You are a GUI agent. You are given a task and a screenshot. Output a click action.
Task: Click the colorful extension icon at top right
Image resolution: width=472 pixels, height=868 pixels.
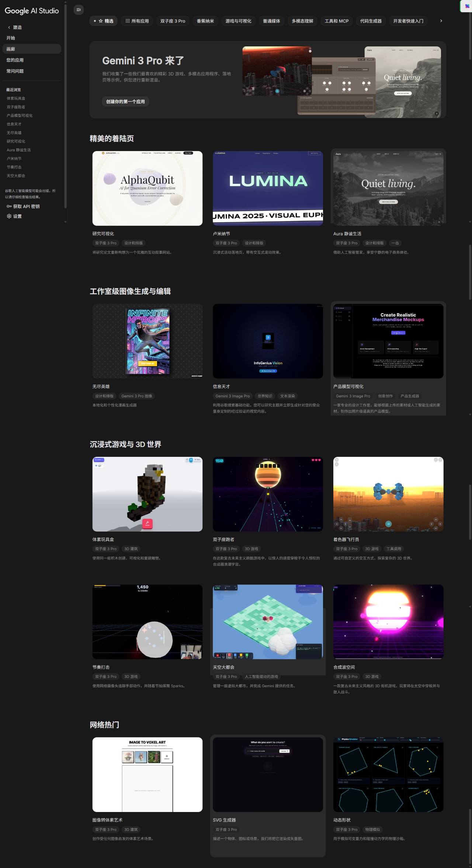tap(467, 6)
